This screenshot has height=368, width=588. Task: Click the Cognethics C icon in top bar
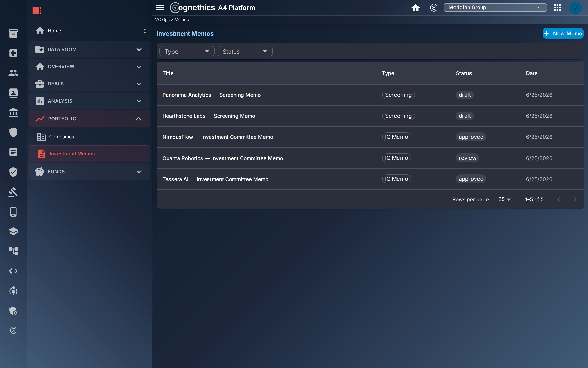[x=434, y=8]
